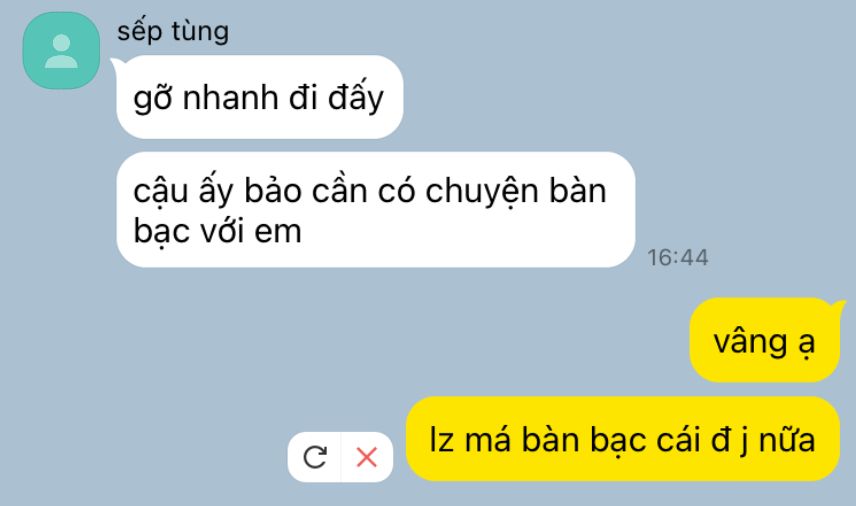Click the word "vâng" in sent reply
The width and height of the screenshot is (856, 506).
[750, 343]
